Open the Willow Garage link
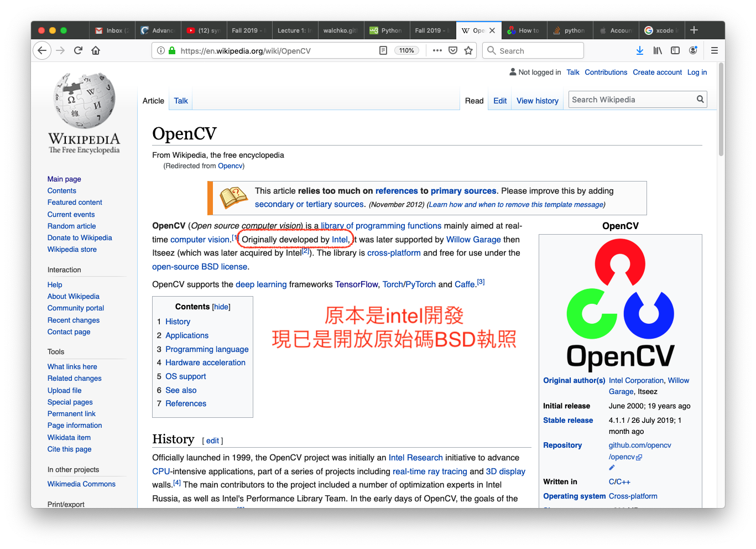 pyautogui.click(x=473, y=240)
